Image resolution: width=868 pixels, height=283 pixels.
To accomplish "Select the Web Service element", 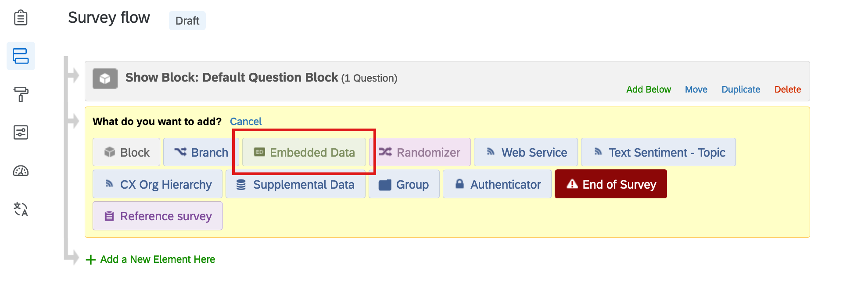I will pyautogui.click(x=526, y=152).
